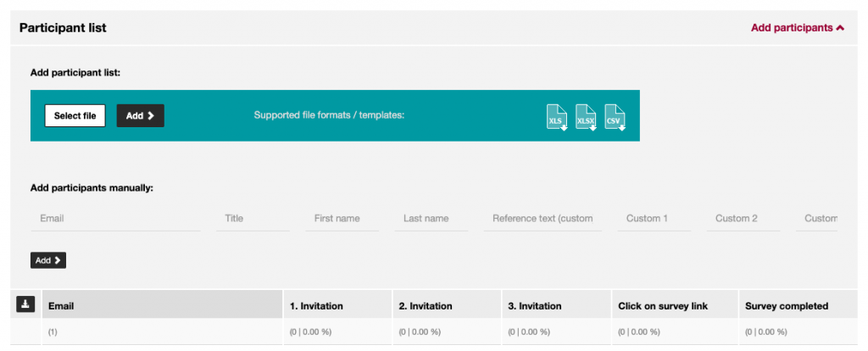The height and width of the screenshot is (351, 868).
Task: Focus the Custom 2 input field
Action: point(743,219)
